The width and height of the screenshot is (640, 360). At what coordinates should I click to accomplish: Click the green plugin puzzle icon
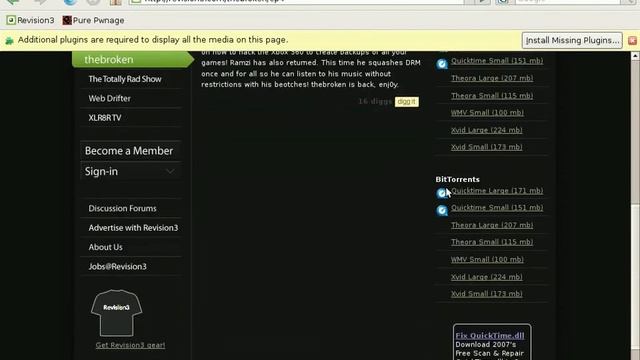pos(9,40)
